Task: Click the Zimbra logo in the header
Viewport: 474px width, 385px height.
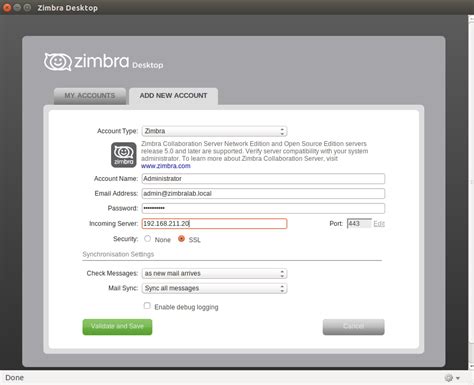Action: [103, 62]
